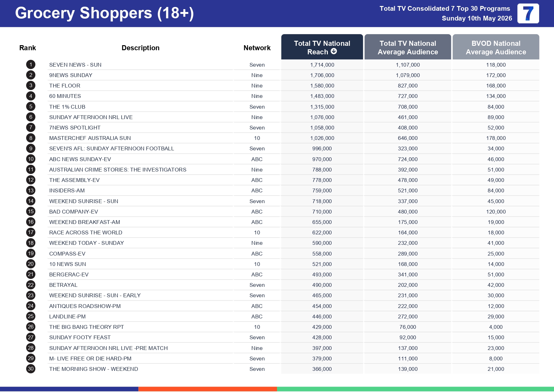
Task: Click the 366,000 reach value
Action: (322, 369)
